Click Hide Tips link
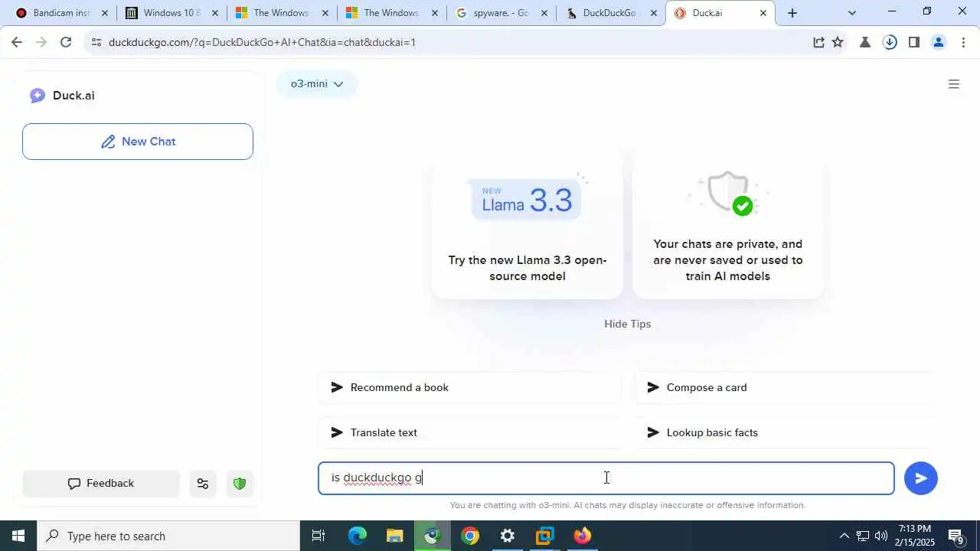The height and width of the screenshot is (551, 980). tap(628, 324)
